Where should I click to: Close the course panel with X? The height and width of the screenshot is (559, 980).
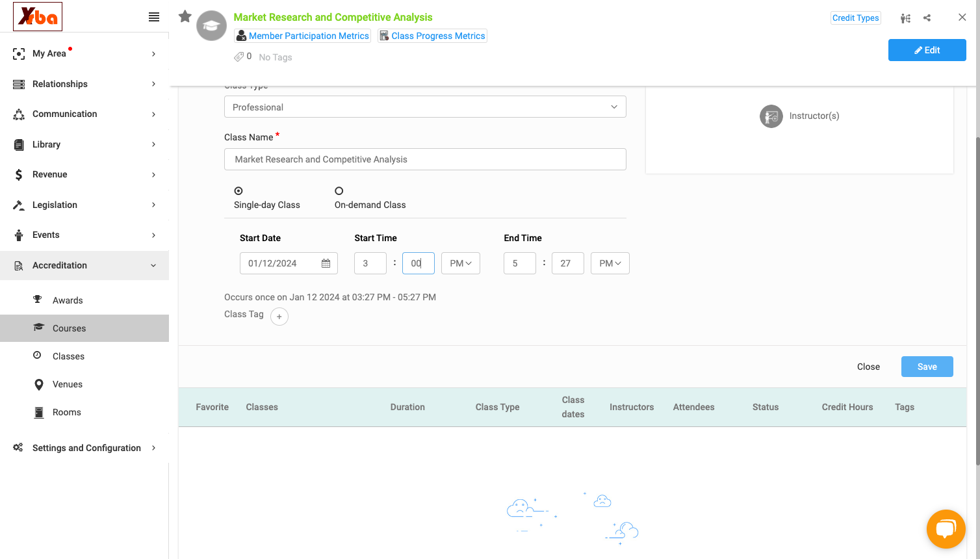pyautogui.click(x=962, y=18)
